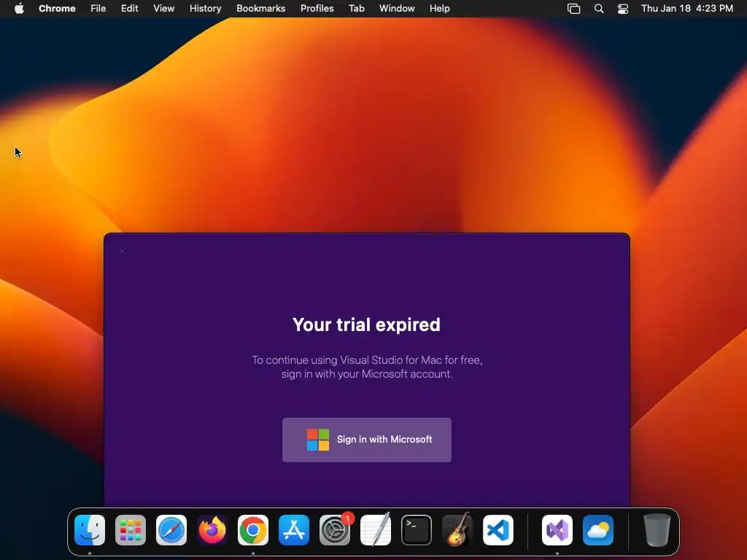Open the Tab menu
Image resolution: width=747 pixels, height=560 pixels.
pyautogui.click(x=356, y=9)
